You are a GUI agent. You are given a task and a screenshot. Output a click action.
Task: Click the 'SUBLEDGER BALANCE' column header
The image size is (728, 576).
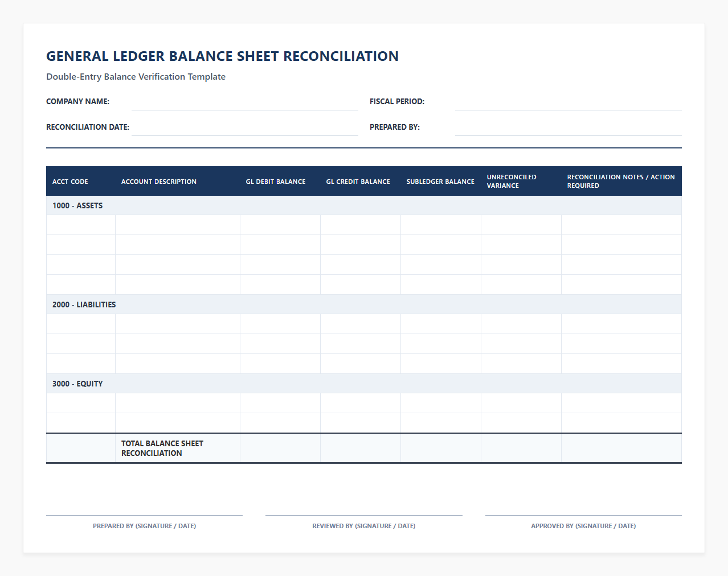(440, 182)
